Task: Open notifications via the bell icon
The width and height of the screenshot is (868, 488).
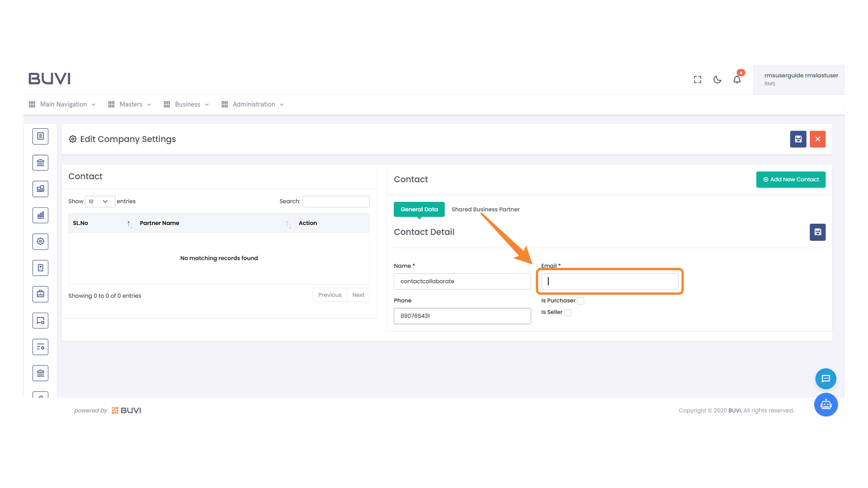Action: [x=737, y=79]
